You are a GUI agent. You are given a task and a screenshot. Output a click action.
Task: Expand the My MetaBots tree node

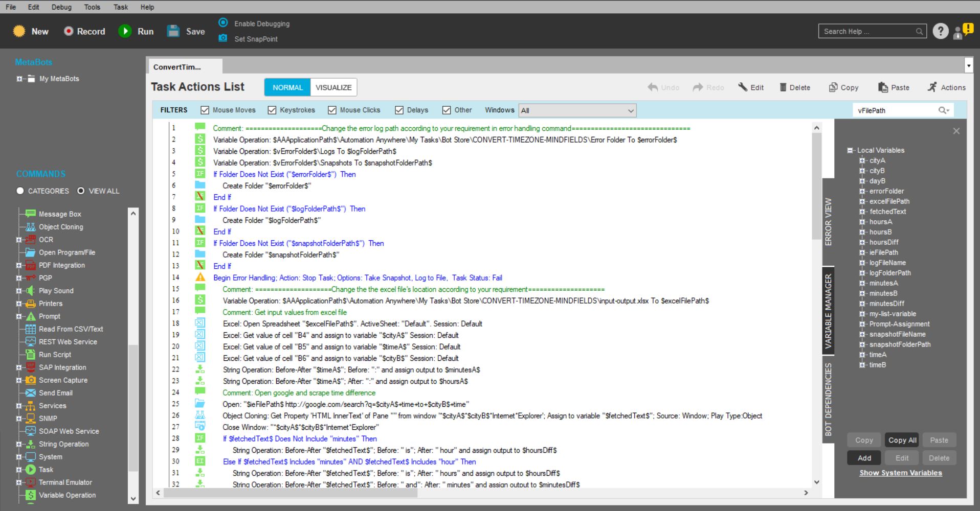tap(19, 79)
